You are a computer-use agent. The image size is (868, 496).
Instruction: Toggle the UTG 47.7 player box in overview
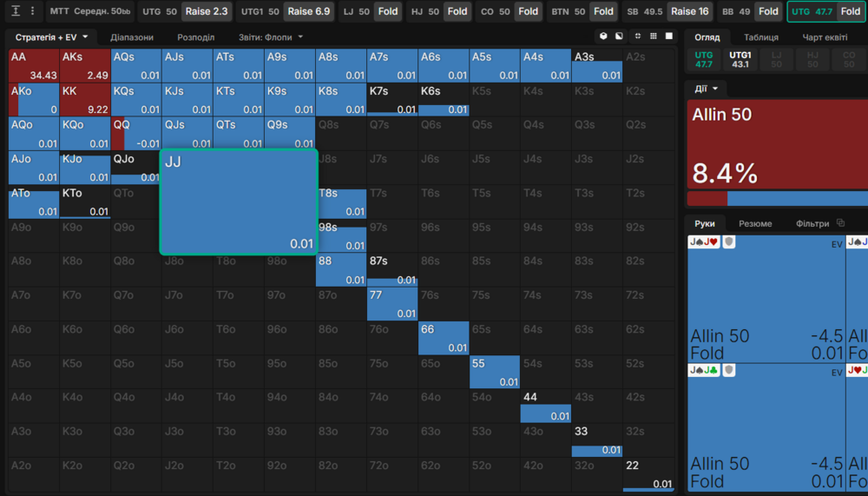point(703,59)
